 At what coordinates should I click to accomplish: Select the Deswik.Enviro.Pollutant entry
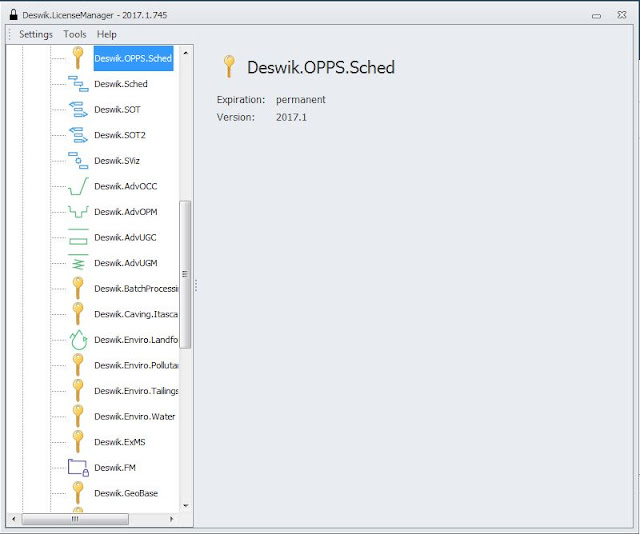pyautogui.click(x=136, y=365)
